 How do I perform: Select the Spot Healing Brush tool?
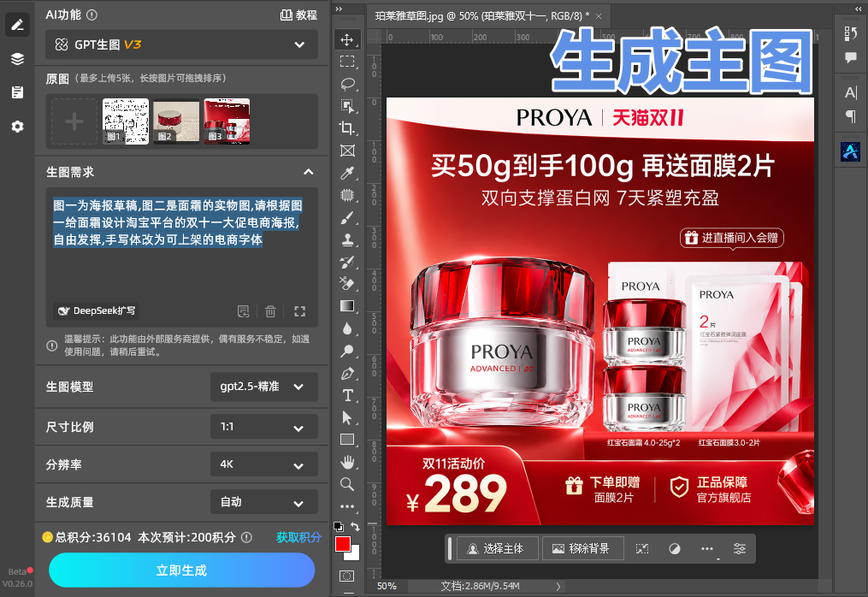(x=347, y=196)
